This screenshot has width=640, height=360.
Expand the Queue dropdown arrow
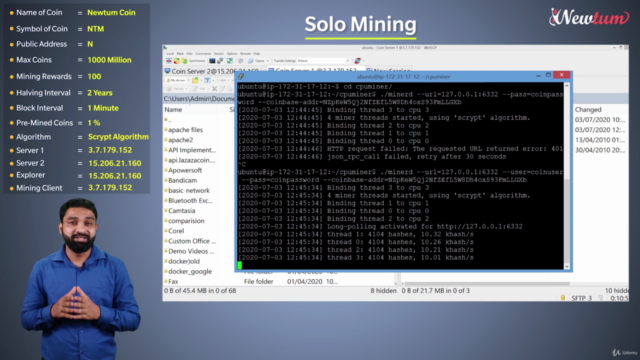[267, 61]
